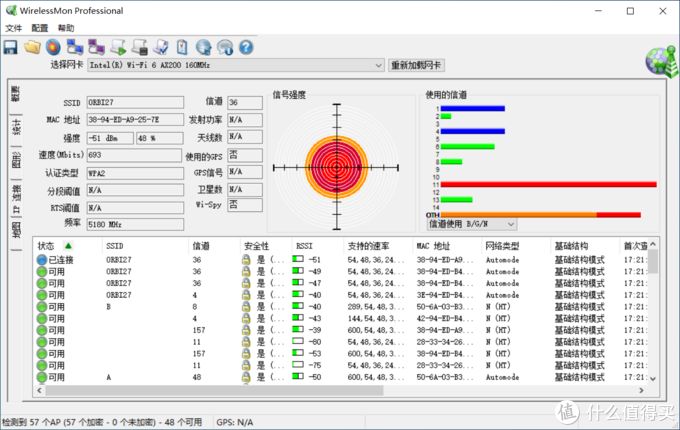The width and height of the screenshot is (680, 430).
Task: Switch to the 图形 side tab
Action: click(x=16, y=161)
